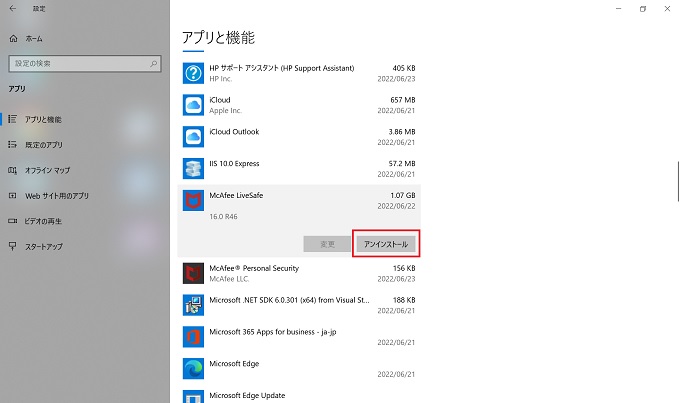
Task: Click the Microsoft .NET SDK installer icon
Action: (x=193, y=305)
